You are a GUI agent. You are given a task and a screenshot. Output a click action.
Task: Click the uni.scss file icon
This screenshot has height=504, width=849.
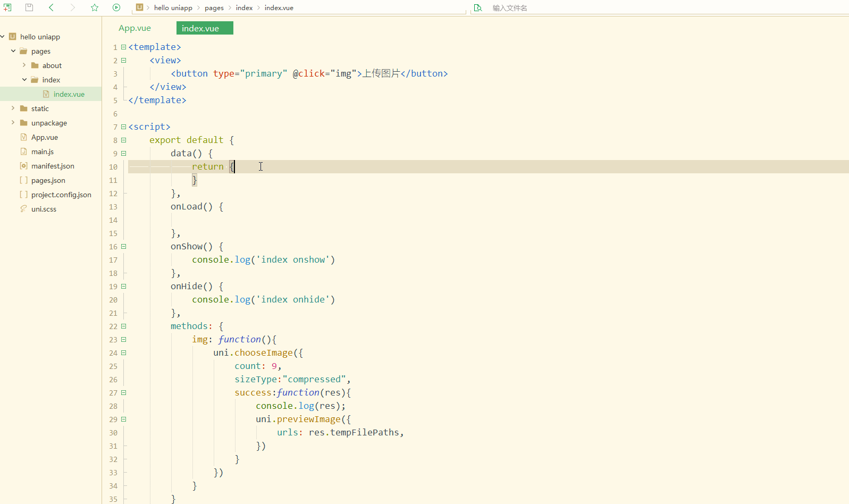23,209
